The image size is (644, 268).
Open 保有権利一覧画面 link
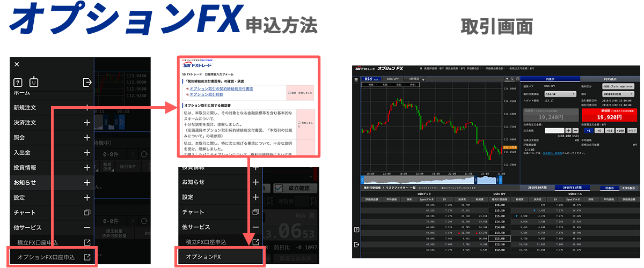[553, 153]
